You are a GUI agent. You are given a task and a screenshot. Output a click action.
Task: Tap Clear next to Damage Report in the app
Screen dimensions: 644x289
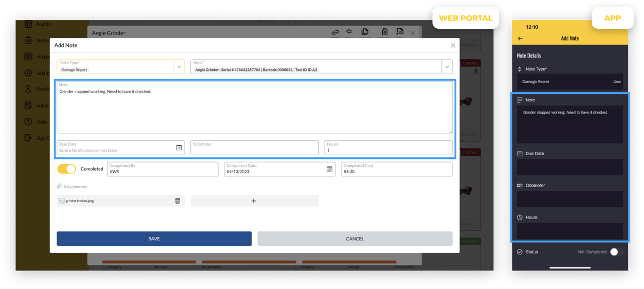(617, 82)
